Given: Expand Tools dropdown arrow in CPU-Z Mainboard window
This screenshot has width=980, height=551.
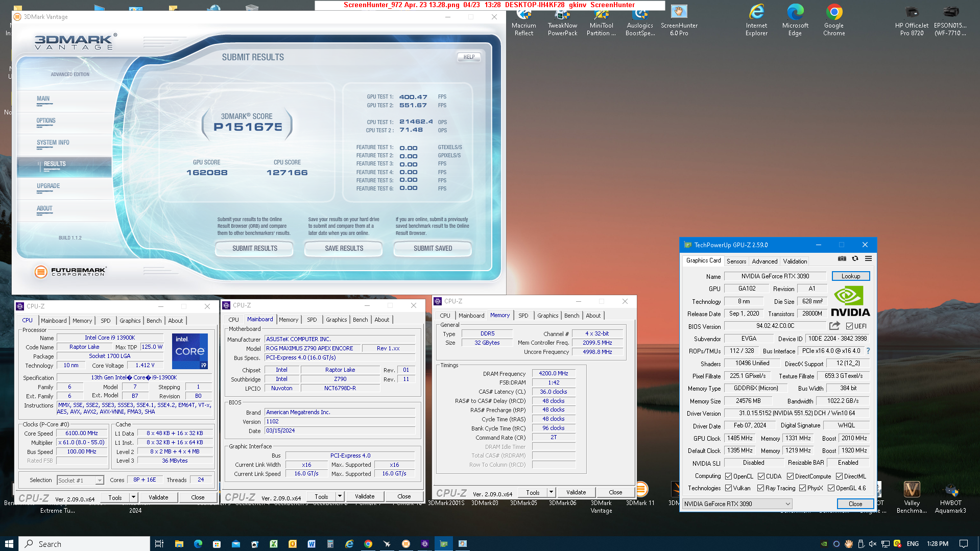Looking at the screenshot, I should point(340,496).
